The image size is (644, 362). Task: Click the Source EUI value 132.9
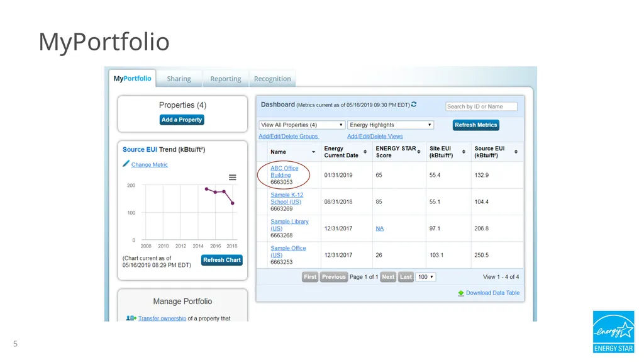tap(481, 175)
